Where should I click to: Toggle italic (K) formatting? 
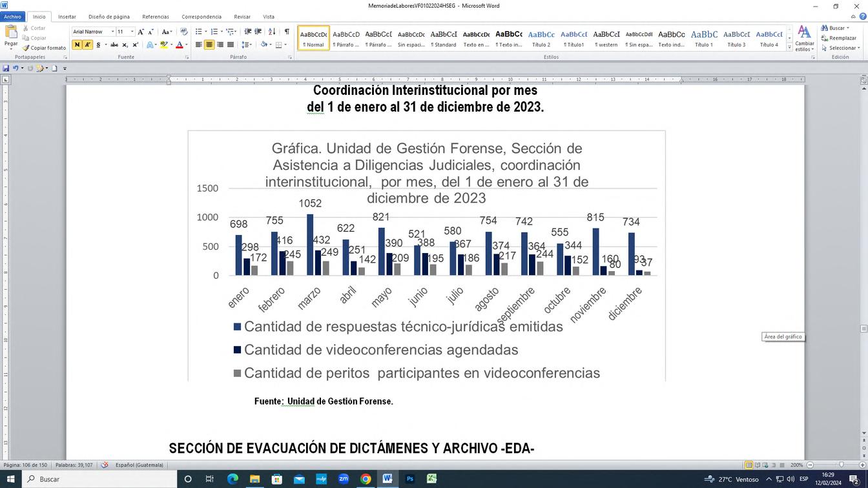pyautogui.click(x=87, y=45)
